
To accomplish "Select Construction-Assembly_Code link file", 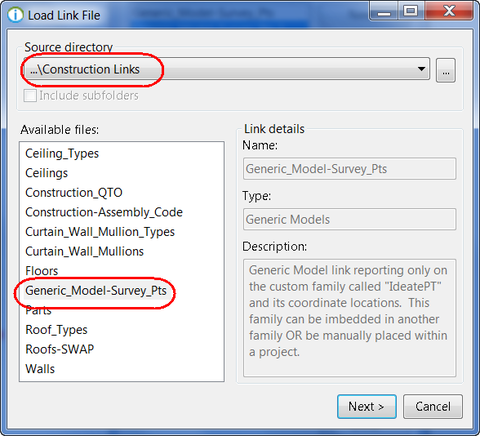I will (104, 212).
